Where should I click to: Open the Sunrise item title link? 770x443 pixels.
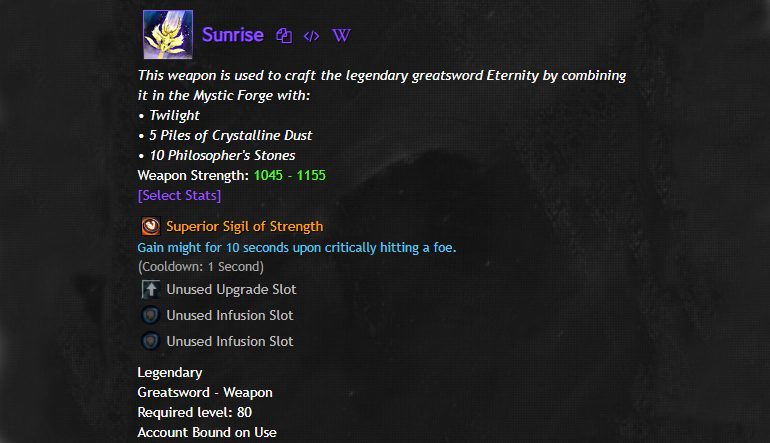[232, 35]
